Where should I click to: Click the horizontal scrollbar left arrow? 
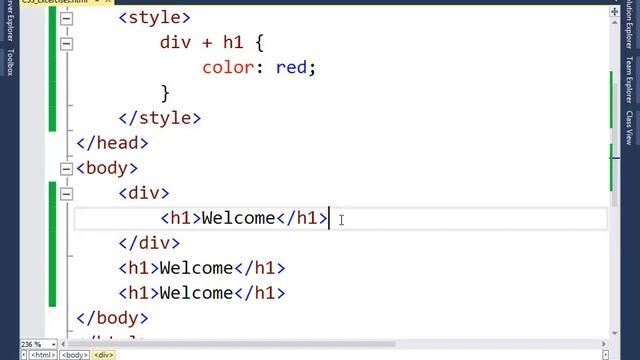63,344
